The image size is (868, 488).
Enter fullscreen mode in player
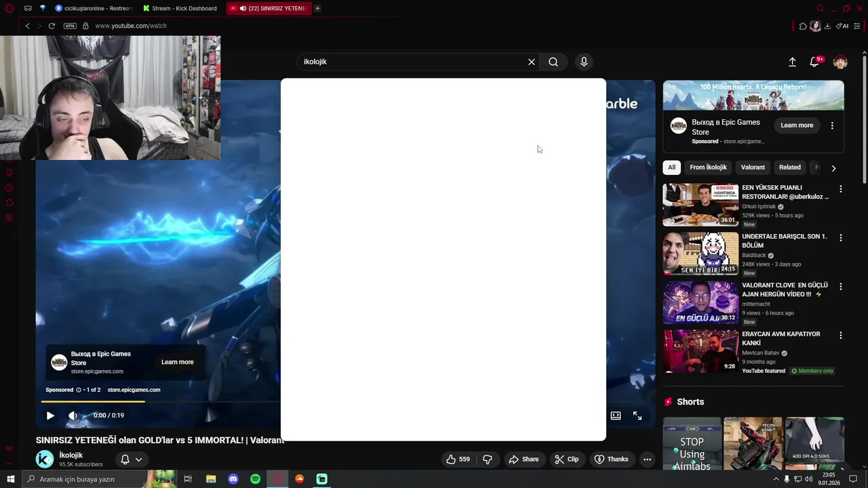(637, 415)
